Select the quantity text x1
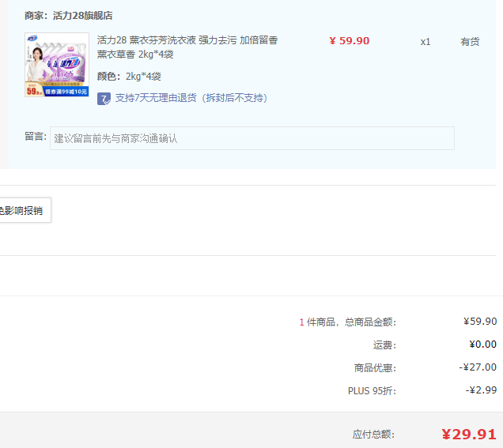 tap(425, 42)
